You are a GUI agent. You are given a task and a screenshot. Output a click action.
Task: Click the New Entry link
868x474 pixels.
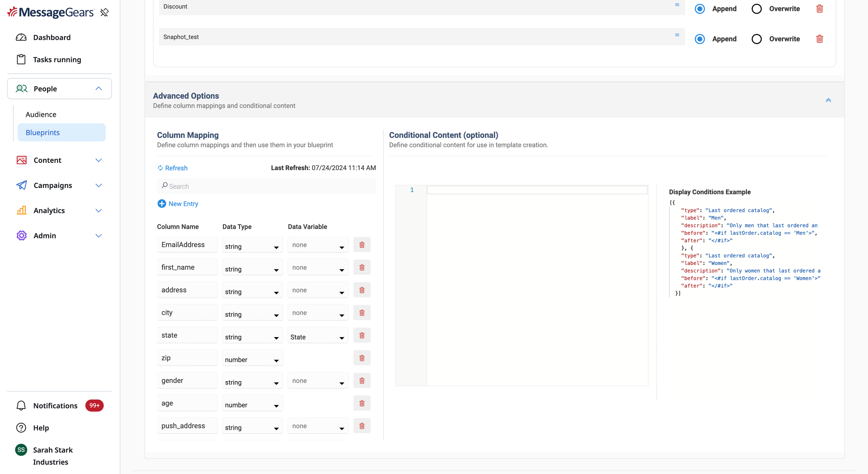pyautogui.click(x=183, y=203)
